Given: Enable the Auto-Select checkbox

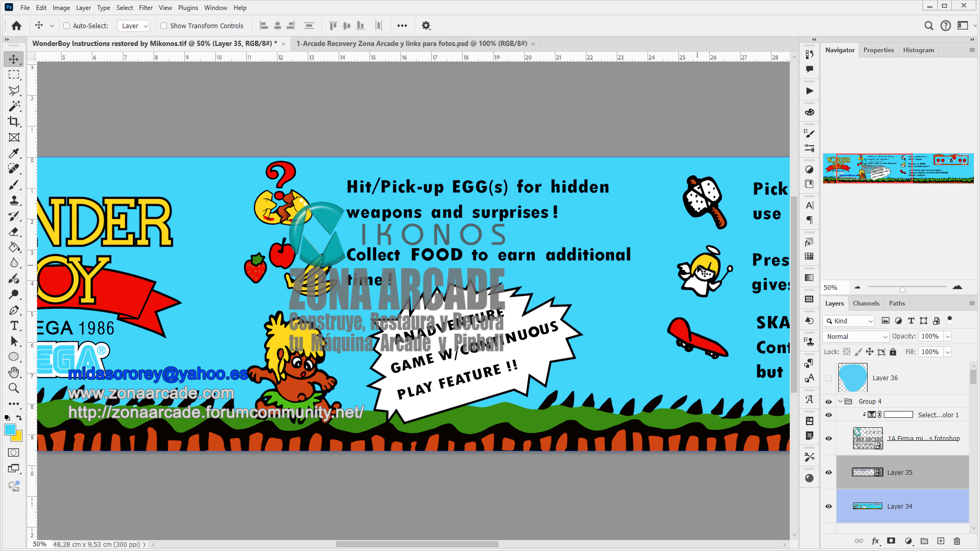Looking at the screenshot, I should point(66,26).
